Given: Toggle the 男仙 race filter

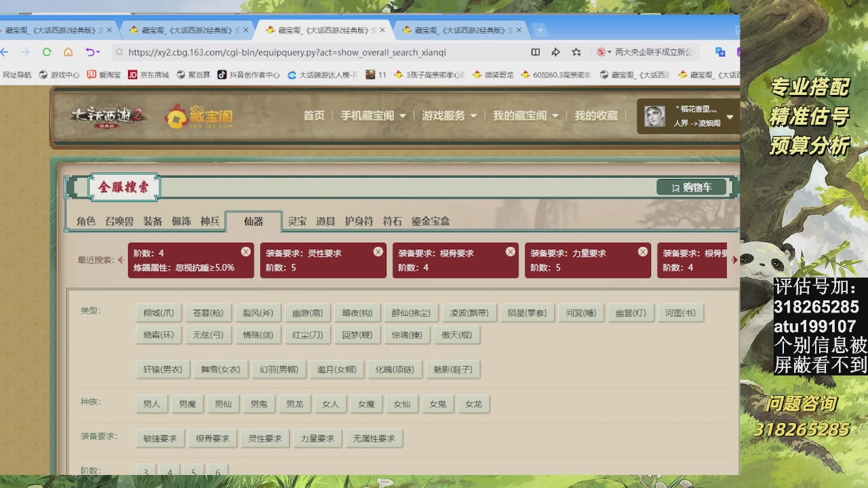Looking at the screenshot, I should pyautogui.click(x=223, y=404).
